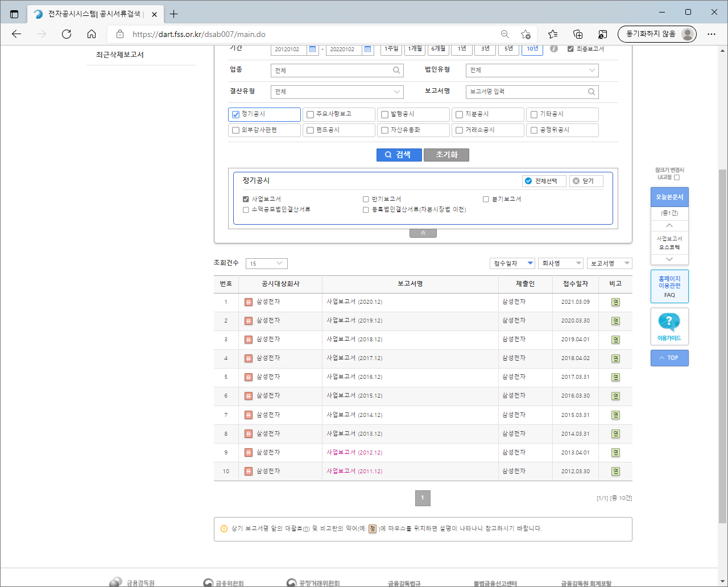Check the 발행공시 checkbox
728x587 pixels.
384,114
